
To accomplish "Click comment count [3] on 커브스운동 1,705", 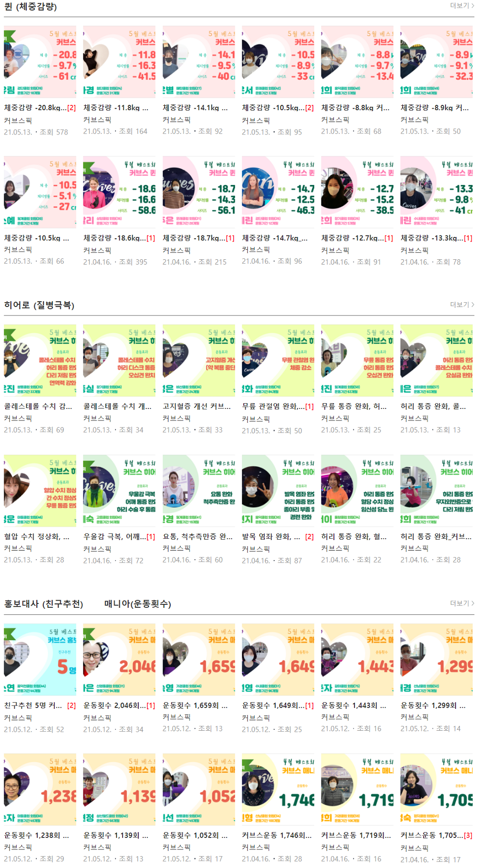I will [x=468, y=836].
